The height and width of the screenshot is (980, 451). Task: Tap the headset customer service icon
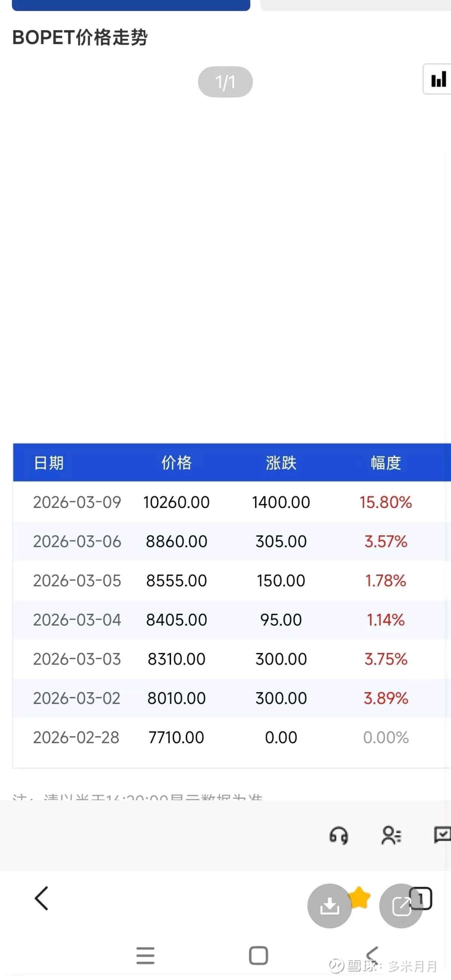tap(338, 836)
